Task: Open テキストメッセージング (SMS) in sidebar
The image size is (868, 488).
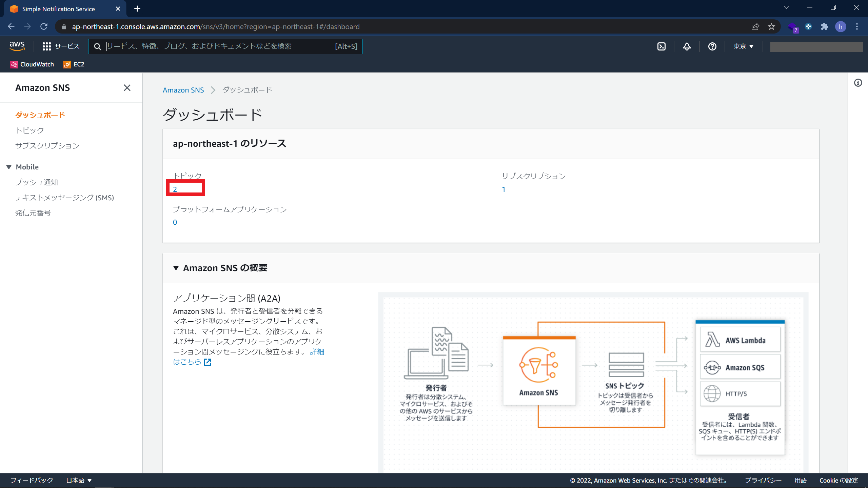Action: 64,198
